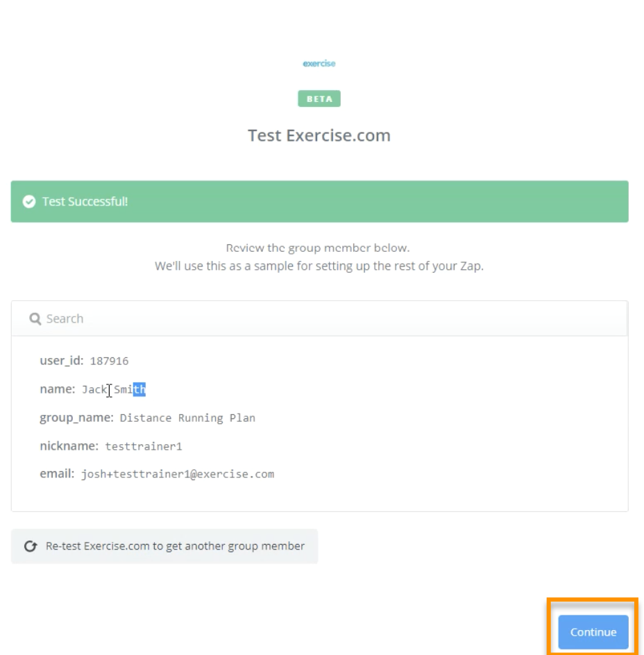Click the email value josh+testtrainer1@exercise.com

click(178, 474)
